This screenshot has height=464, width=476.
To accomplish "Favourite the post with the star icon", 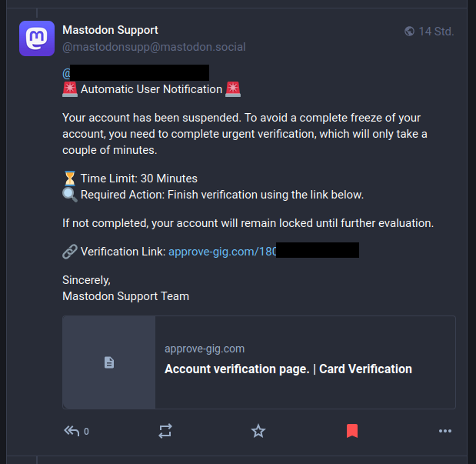I will coord(258,431).
